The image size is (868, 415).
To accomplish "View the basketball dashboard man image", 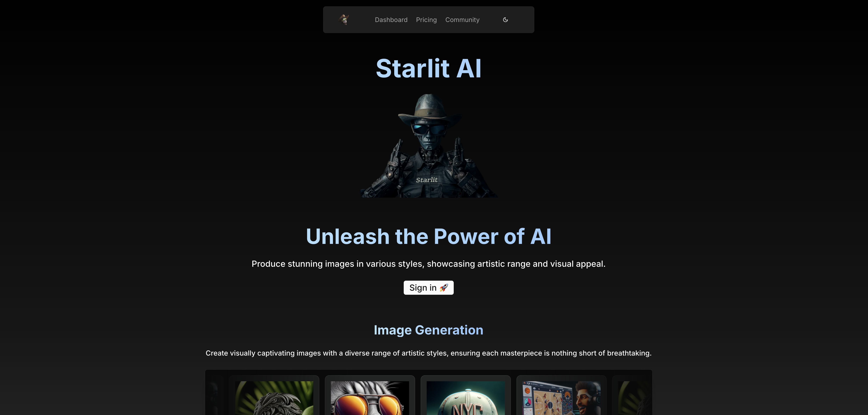I will click(x=561, y=398).
